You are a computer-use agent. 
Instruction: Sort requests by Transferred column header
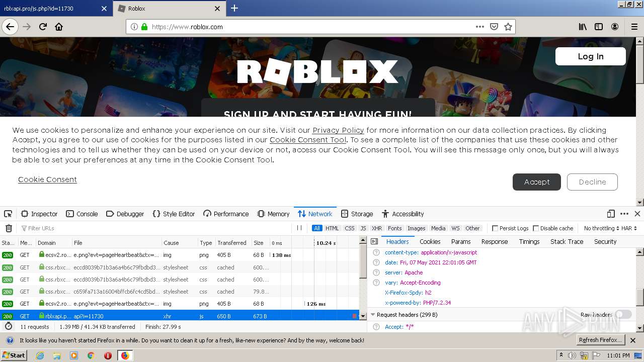[232, 243]
